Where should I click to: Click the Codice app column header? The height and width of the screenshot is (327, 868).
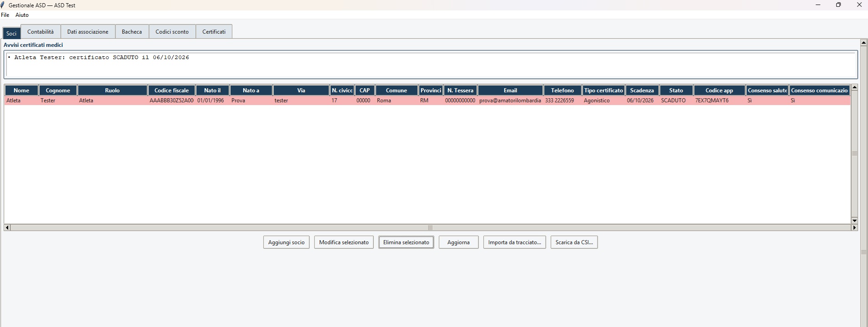click(x=719, y=91)
